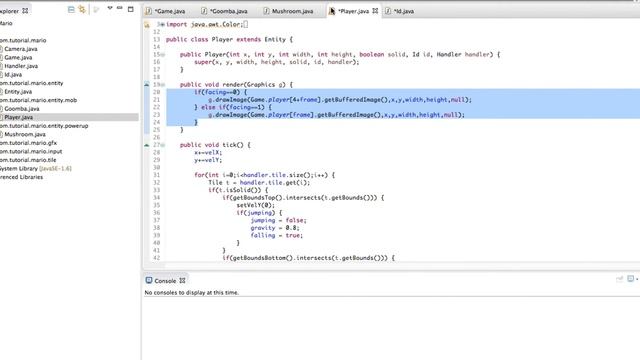Select the com.tutorial.mario.tile package
The height and width of the screenshot is (360, 640).
pyautogui.click(x=28, y=160)
